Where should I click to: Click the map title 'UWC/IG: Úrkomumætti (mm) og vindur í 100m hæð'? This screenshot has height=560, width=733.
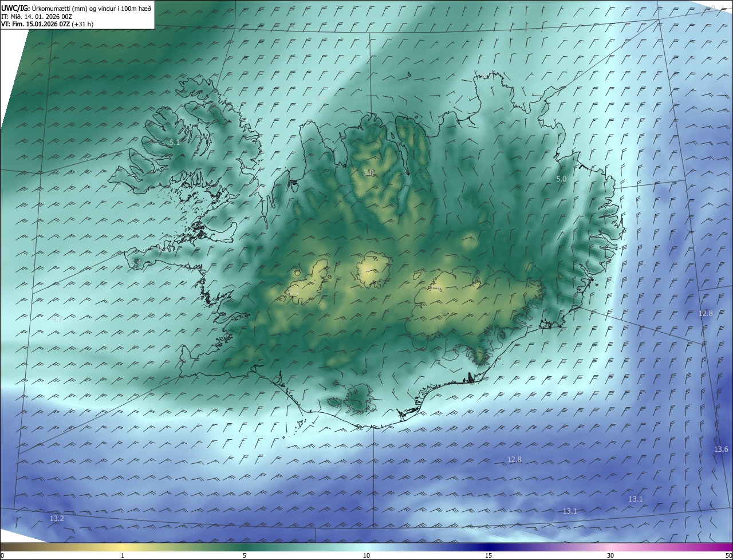coord(76,7)
